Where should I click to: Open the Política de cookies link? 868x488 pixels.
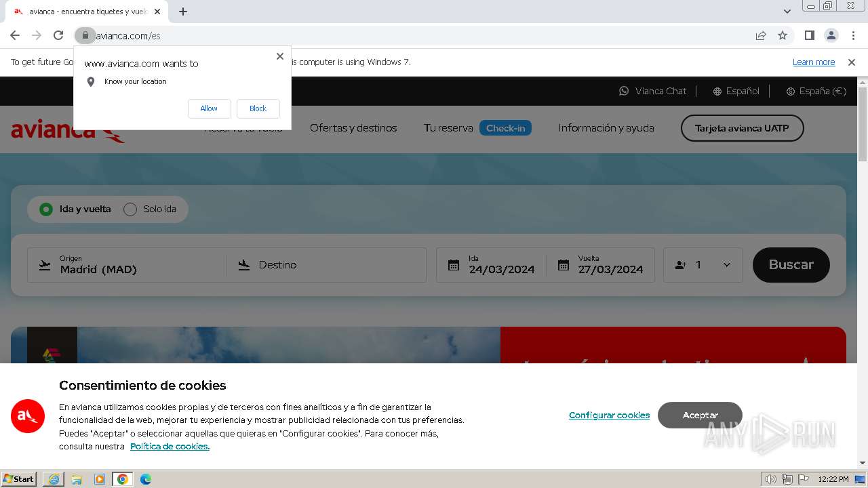tap(170, 447)
